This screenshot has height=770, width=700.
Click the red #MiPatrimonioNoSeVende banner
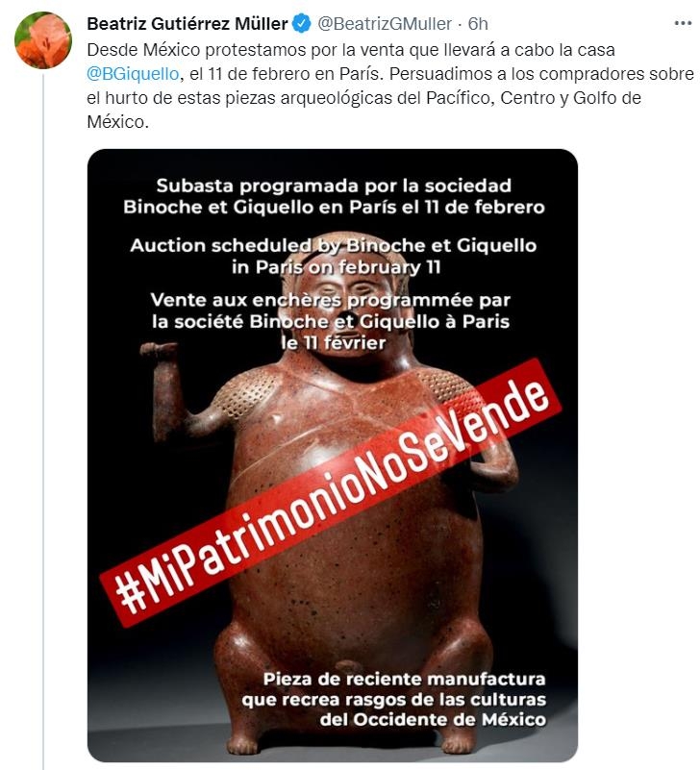tap(331, 492)
